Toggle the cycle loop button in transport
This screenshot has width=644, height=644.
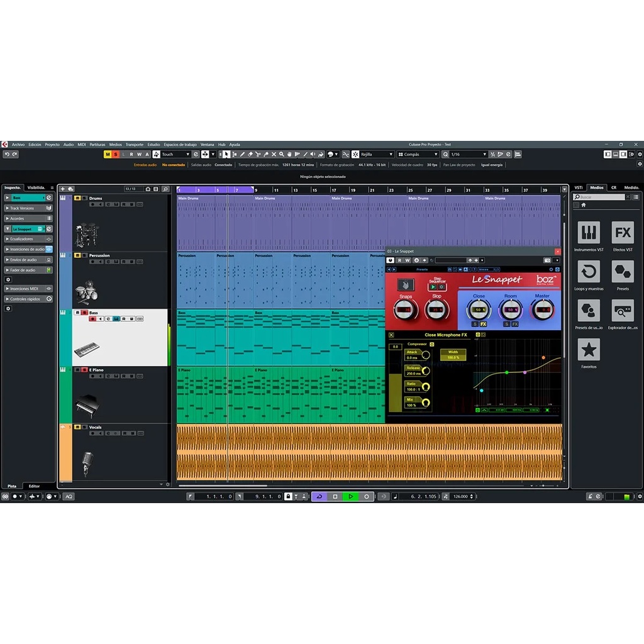pos(319,496)
